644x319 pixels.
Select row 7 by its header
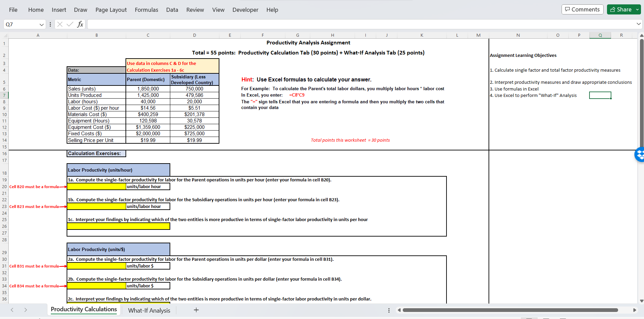coord(4,95)
